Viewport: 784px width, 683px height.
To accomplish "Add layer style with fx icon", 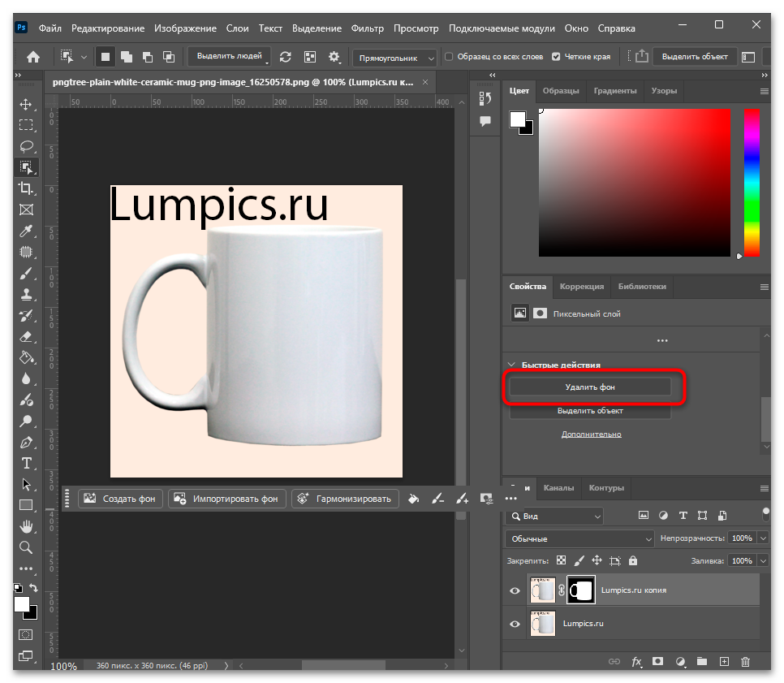I will coord(636,662).
